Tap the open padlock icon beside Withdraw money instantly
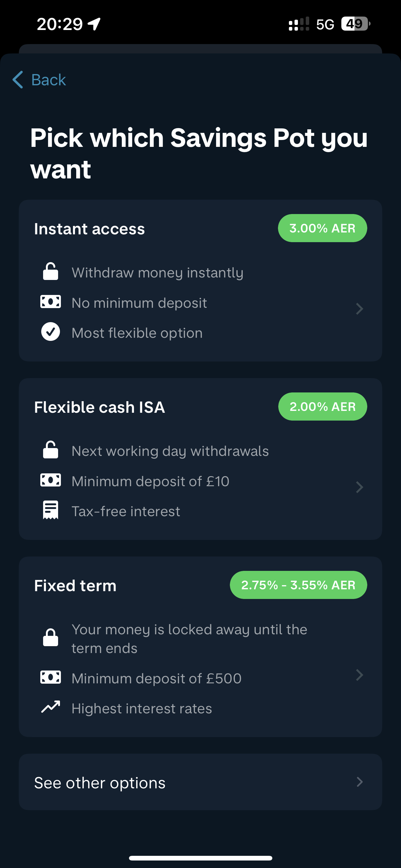401x868 pixels. click(x=51, y=272)
